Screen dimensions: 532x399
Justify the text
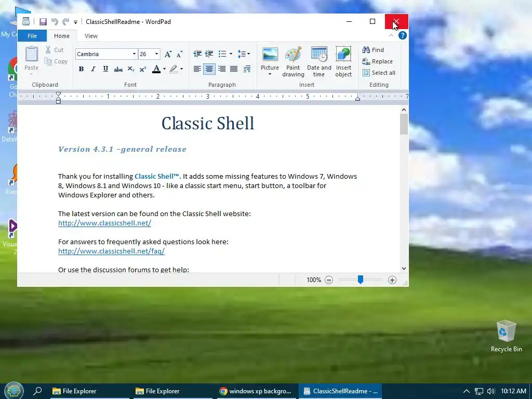click(x=234, y=69)
